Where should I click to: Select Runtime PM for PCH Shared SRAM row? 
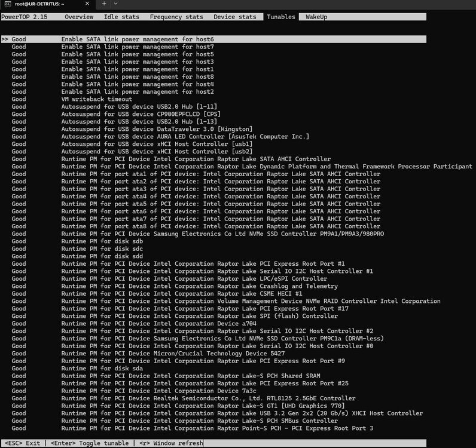click(x=166, y=376)
